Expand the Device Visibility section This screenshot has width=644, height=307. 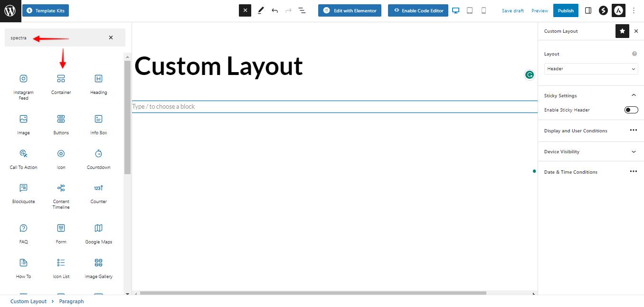[x=634, y=152]
